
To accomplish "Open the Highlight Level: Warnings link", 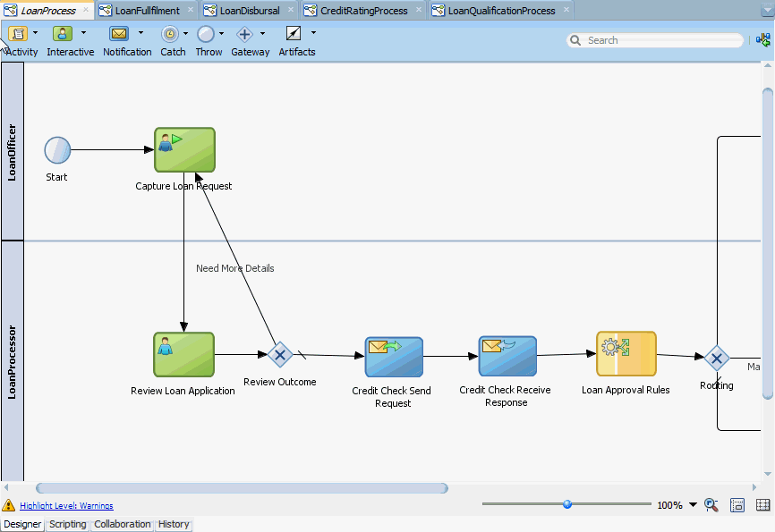I will [x=66, y=505].
